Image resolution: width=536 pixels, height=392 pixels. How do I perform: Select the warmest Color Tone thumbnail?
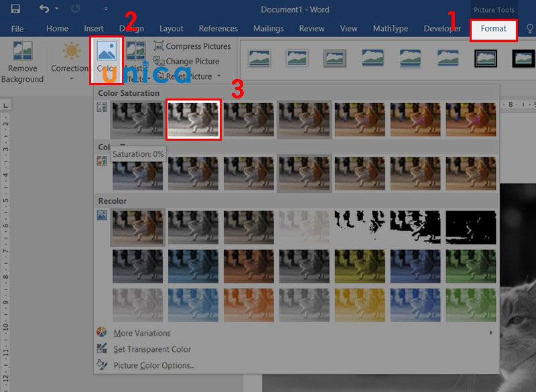point(471,174)
